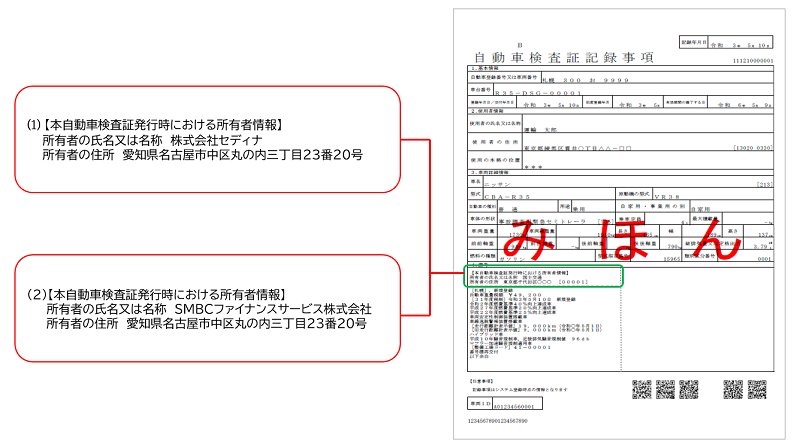Click the '使用の本拠の位置' label cell
Screen dimensions: 800x448
[494, 160]
